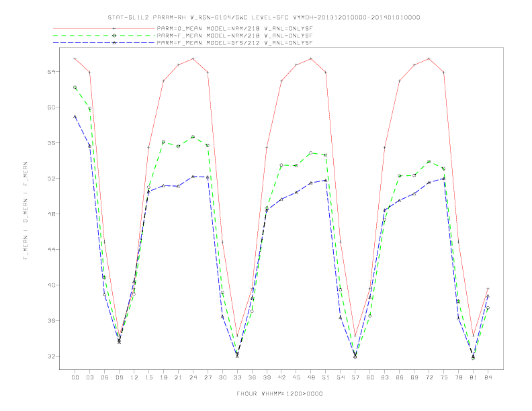This screenshot has height=411, width=532.
Task: Click green circle data point at hour 48
Action: [311, 153]
